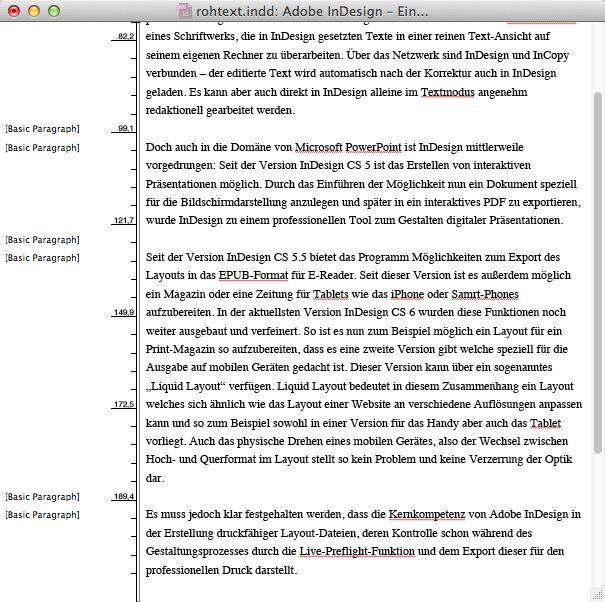This screenshot has height=602, width=605.
Task: Select [Basic Paragraph] label beside 'Seit der Version'
Action: [42, 257]
